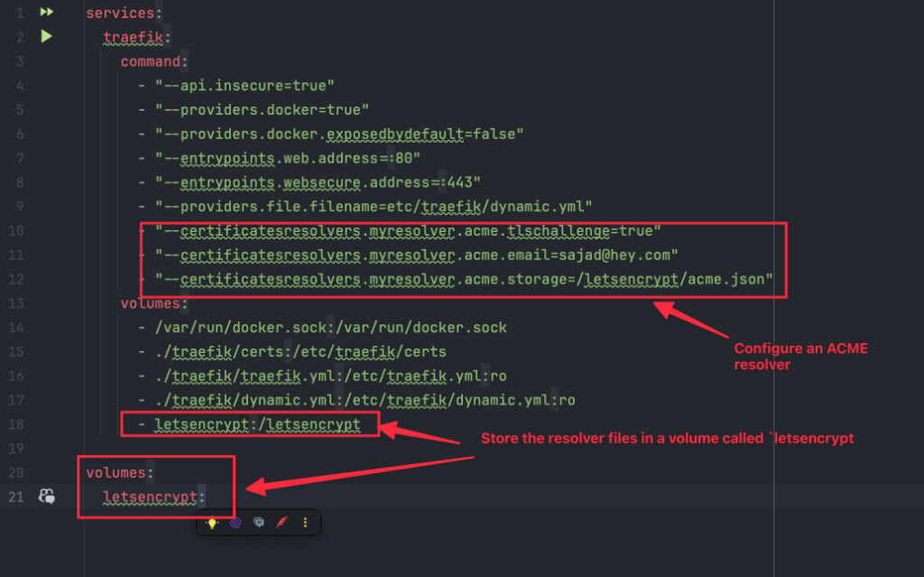
Task: Show quick fixes with the yellow lightbulb
Action: click(212, 523)
